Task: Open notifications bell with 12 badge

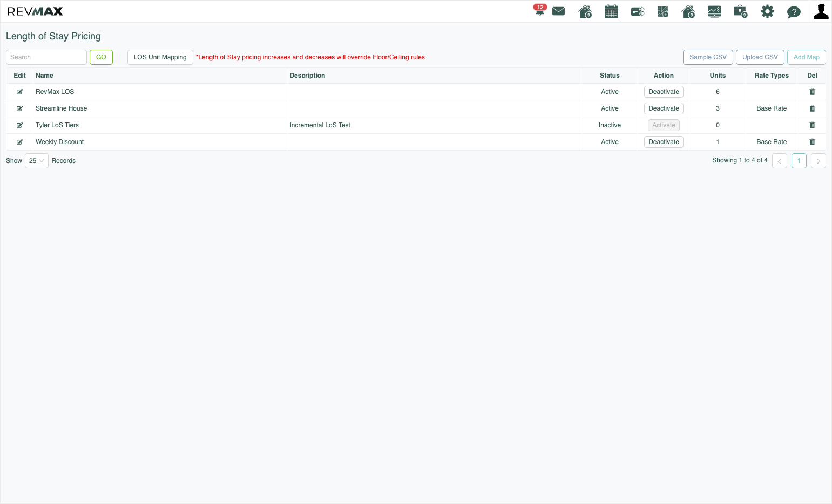Action: click(x=539, y=10)
